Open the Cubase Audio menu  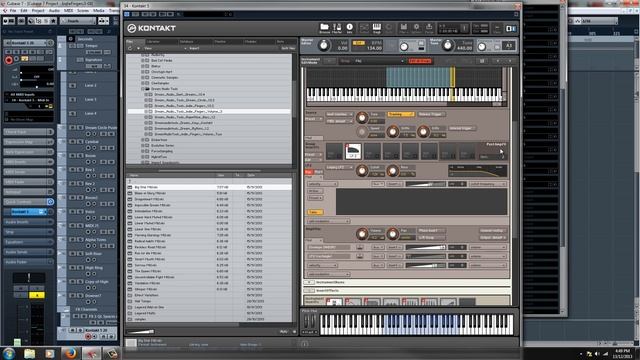coord(54,11)
